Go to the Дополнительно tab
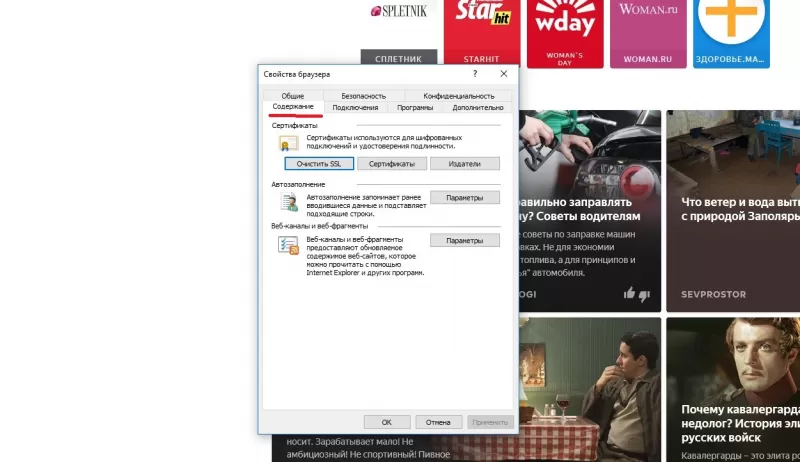 [478, 108]
